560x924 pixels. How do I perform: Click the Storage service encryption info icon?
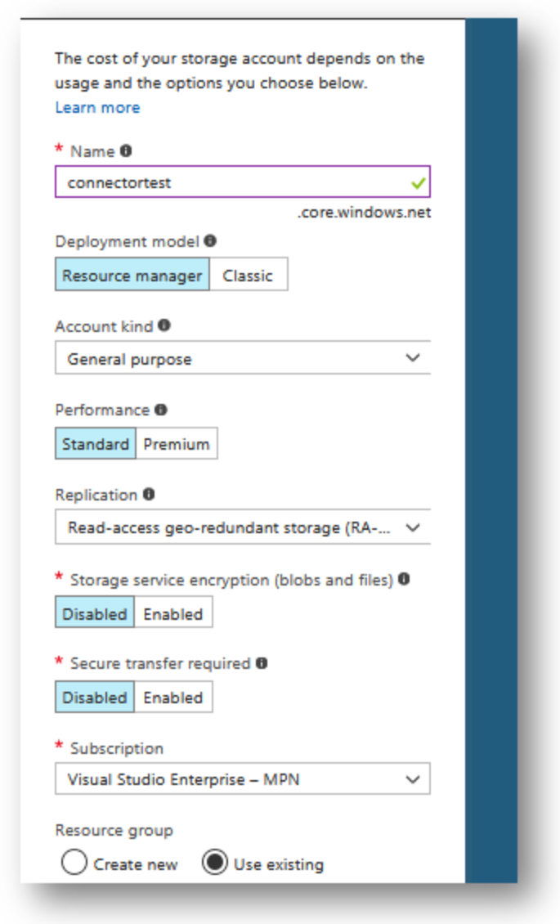(x=404, y=579)
